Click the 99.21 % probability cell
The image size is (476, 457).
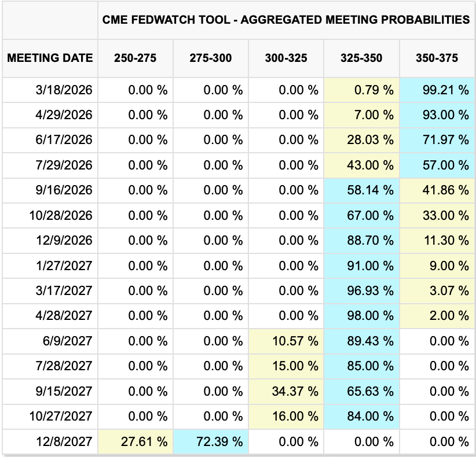click(x=437, y=90)
